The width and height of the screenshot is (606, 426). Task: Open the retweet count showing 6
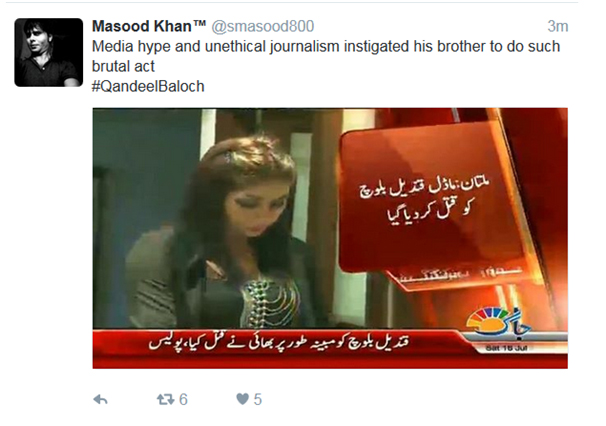(183, 399)
